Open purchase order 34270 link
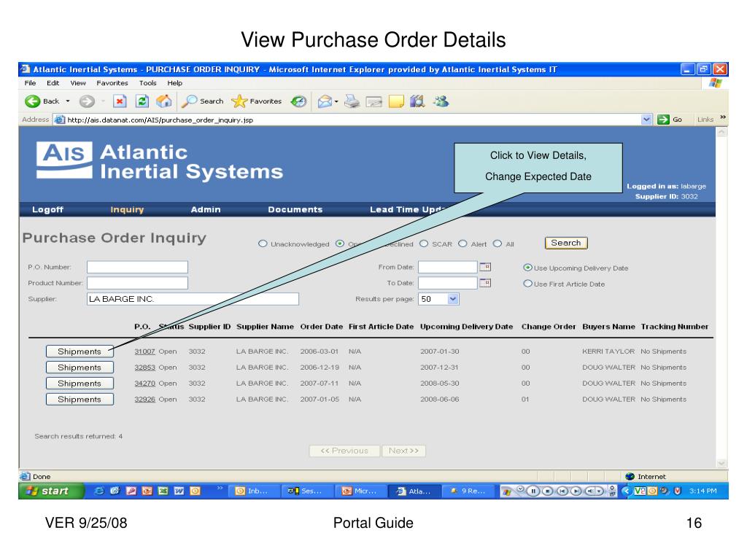The image size is (747, 560). [144, 384]
